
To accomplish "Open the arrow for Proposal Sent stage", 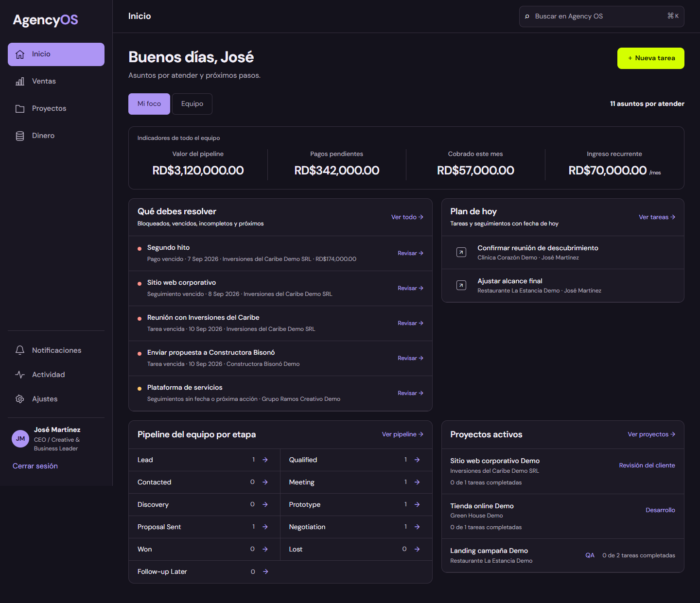I will point(265,527).
